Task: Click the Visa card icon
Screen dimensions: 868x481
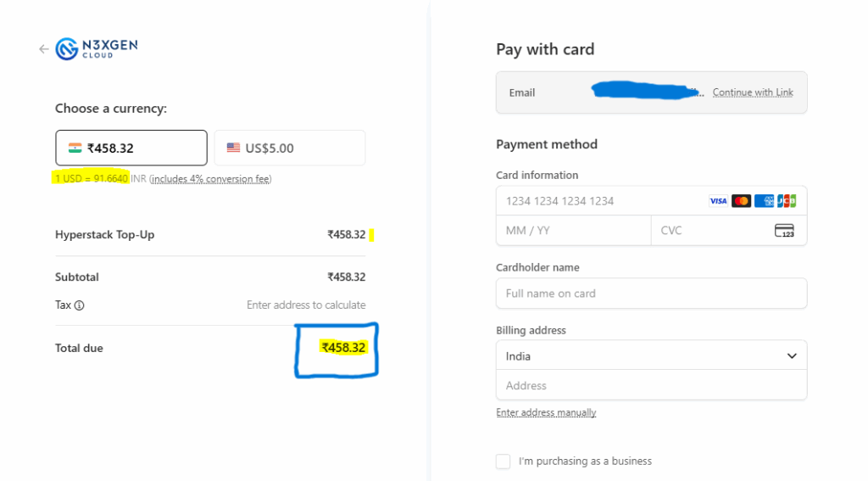Action: pyautogui.click(x=718, y=201)
